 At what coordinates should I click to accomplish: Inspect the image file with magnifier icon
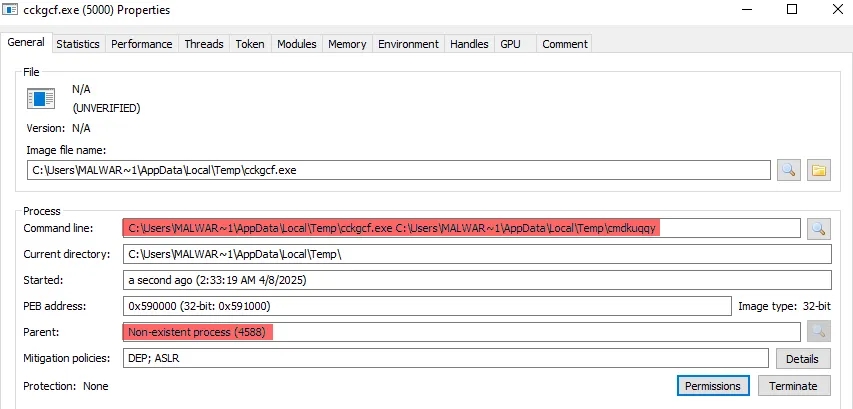(789, 170)
